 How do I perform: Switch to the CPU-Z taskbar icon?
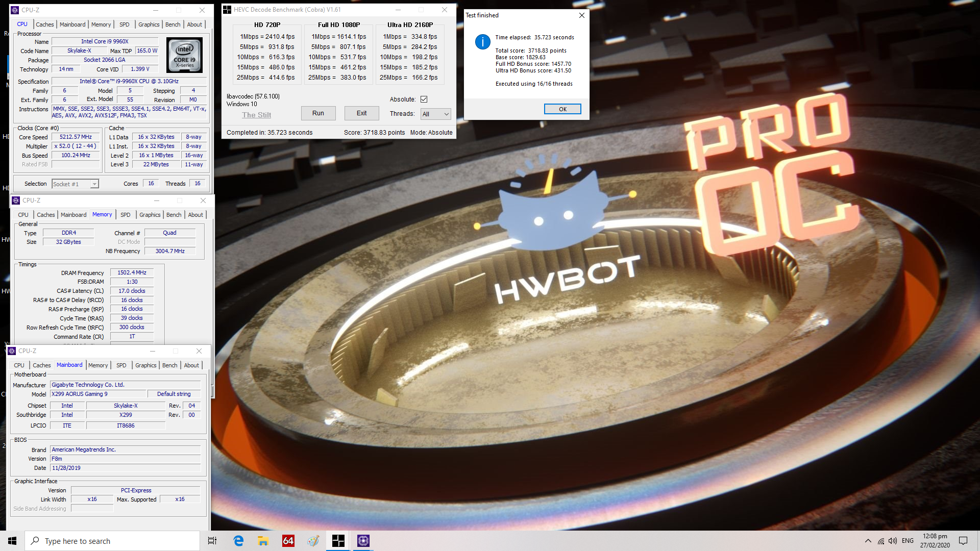point(363,541)
